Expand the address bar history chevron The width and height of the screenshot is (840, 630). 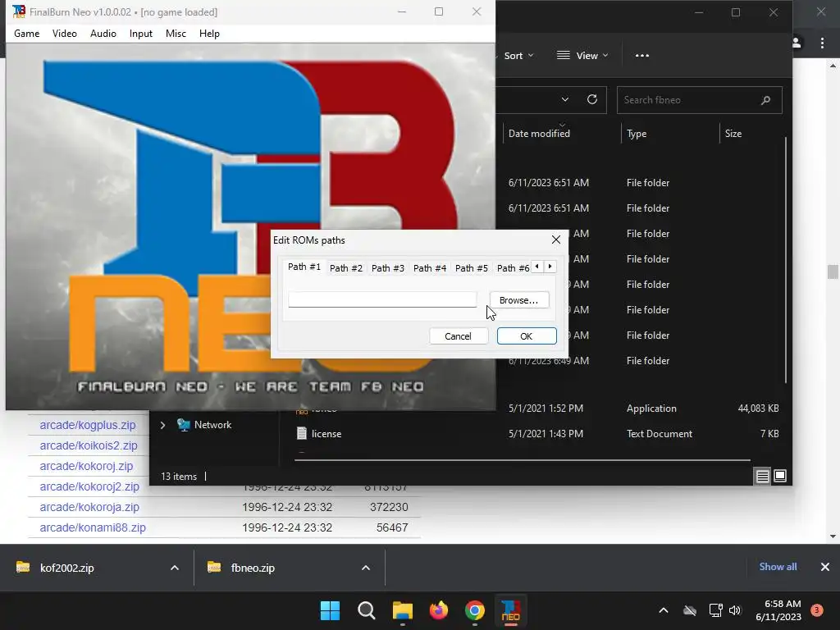point(564,99)
